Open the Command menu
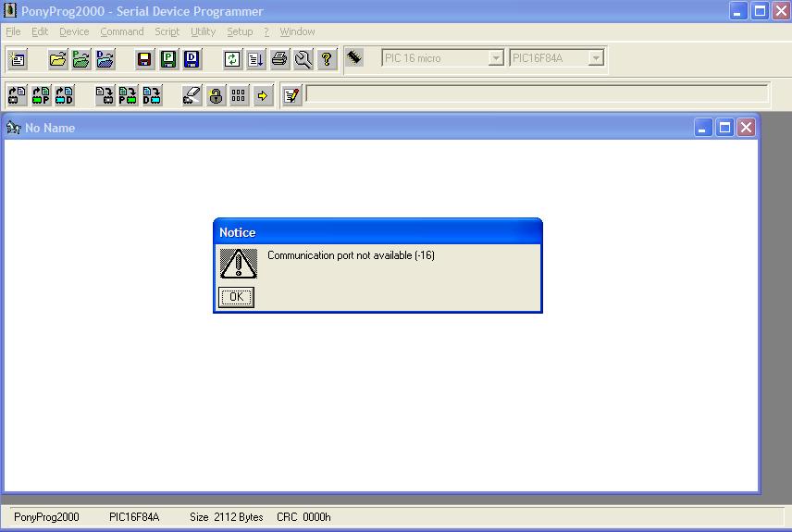This screenshot has width=792, height=532. (x=122, y=31)
